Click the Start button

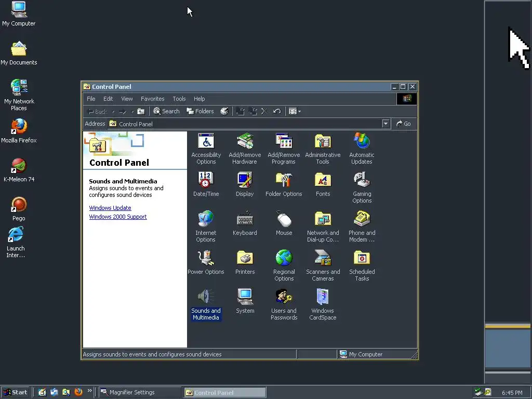[15, 392]
